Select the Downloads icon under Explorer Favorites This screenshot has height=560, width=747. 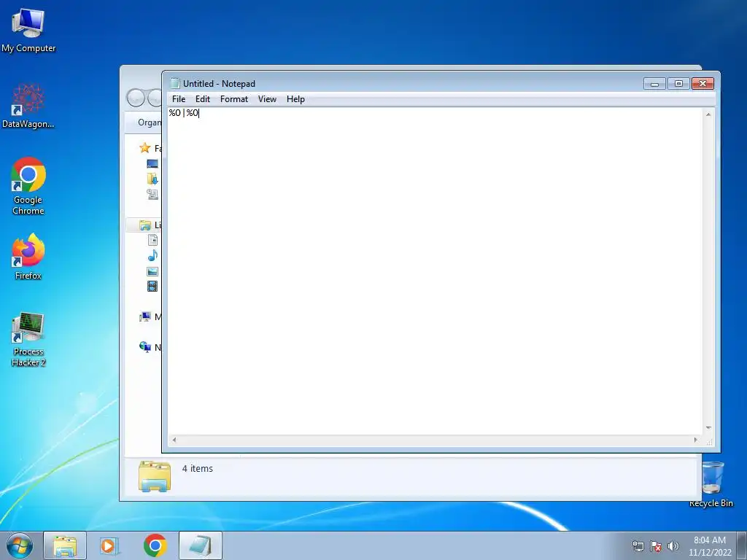(x=152, y=179)
